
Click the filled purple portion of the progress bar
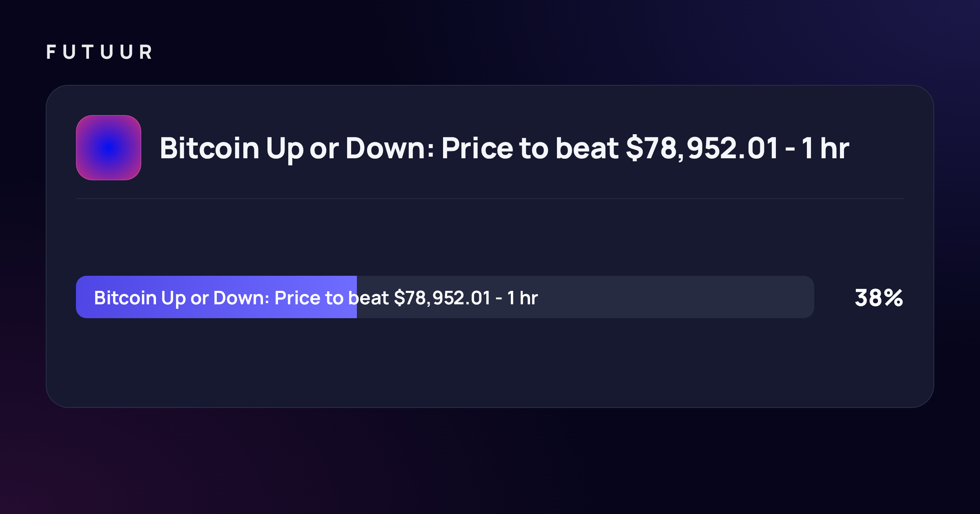[x=216, y=297]
